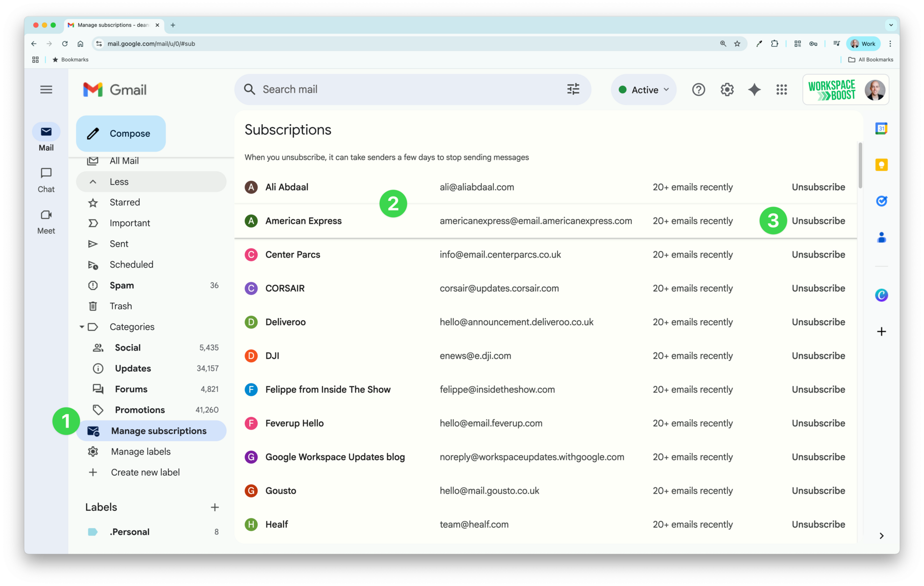924x586 pixels.
Task: Open Google Keep from the right sidebar
Action: (x=882, y=165)
